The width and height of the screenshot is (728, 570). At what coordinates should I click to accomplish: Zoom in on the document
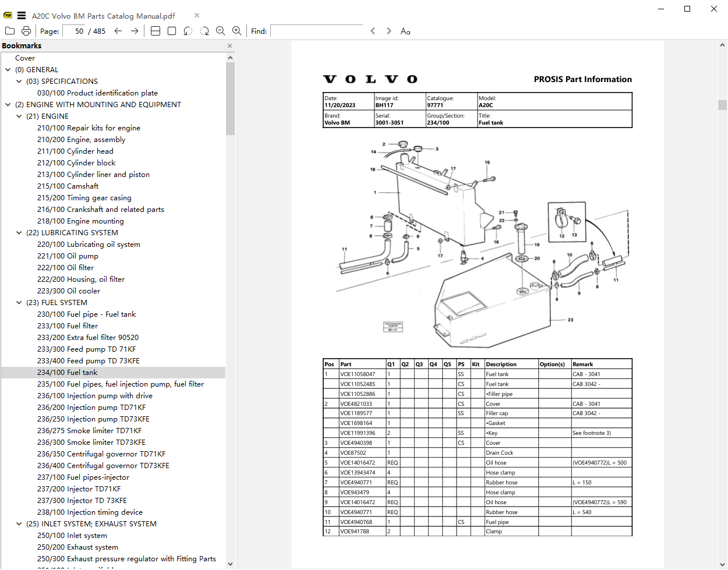tap(237, 31)
